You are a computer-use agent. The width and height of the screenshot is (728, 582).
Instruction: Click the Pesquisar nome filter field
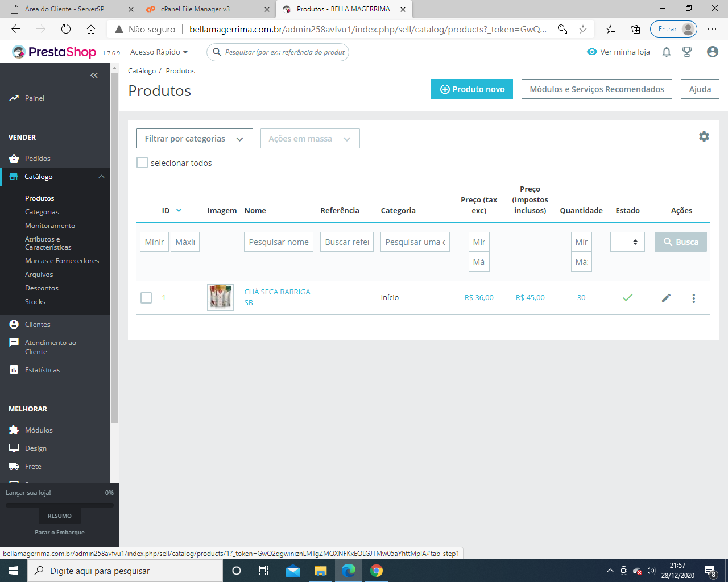click(279, 242)
